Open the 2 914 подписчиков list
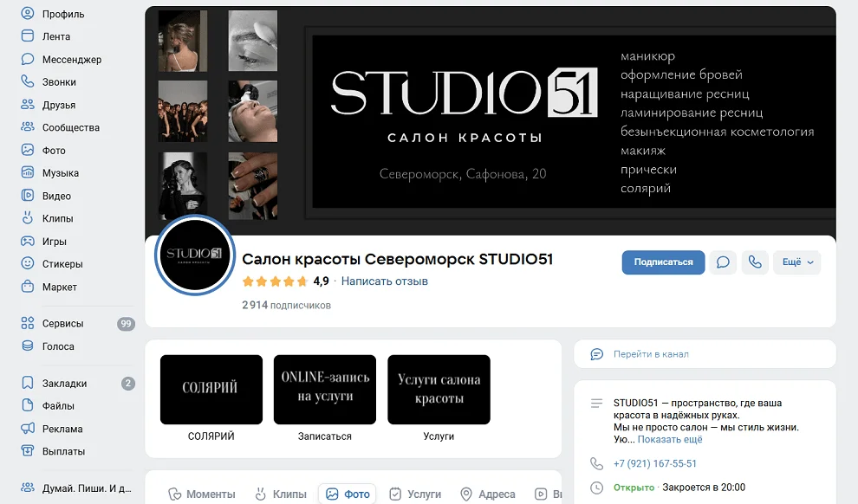The image size is (858, 504). pyautogui.click(x=287, y=305)
